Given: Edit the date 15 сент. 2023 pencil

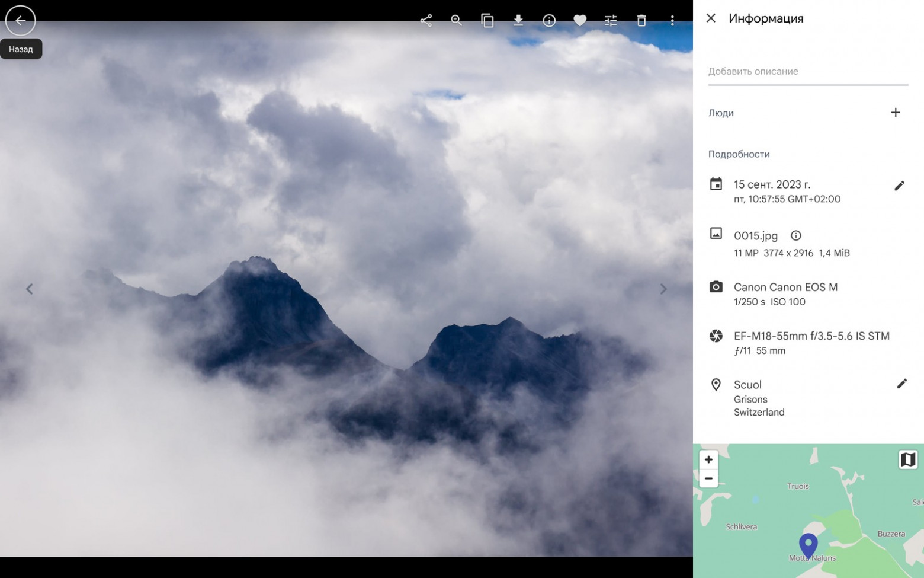Looking at the screenshot, I should (899, 186).
